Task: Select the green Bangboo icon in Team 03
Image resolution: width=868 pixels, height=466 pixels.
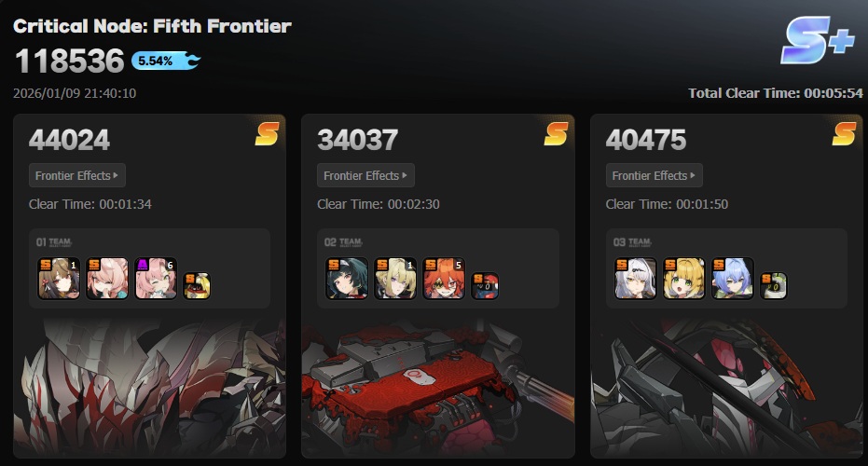Action: click(x=773, y=285)
